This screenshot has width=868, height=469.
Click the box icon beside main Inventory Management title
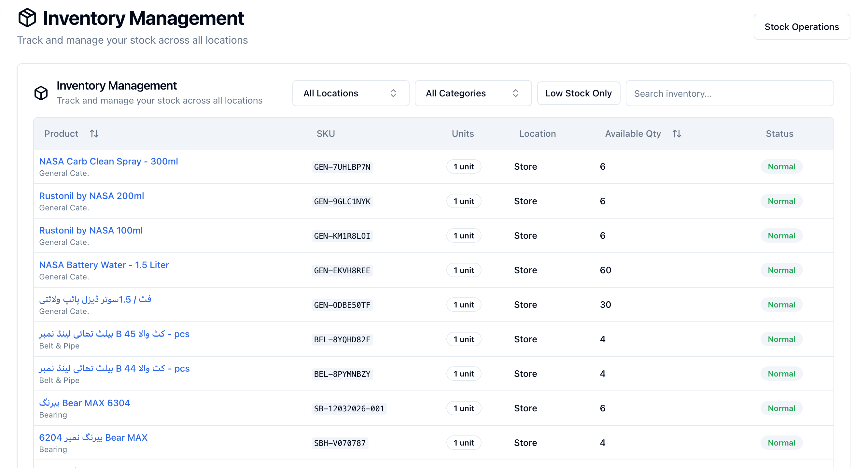coord(27,18)
